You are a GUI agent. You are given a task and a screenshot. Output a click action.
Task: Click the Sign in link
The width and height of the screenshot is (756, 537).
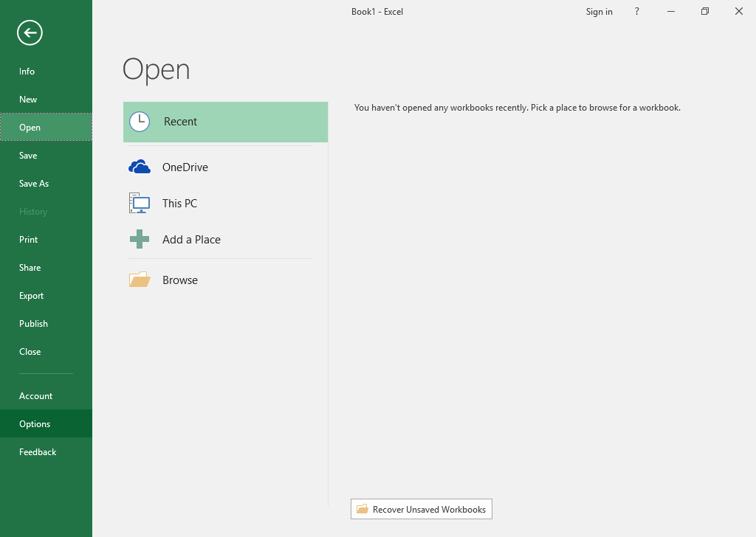(599, 12)
